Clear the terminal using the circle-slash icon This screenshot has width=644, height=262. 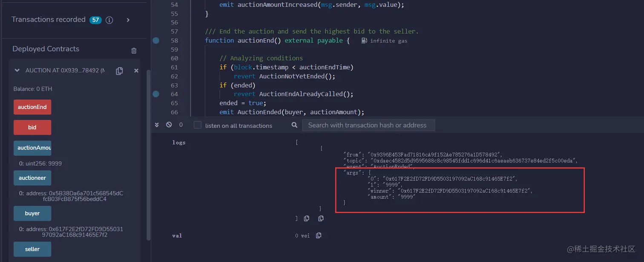169,125
